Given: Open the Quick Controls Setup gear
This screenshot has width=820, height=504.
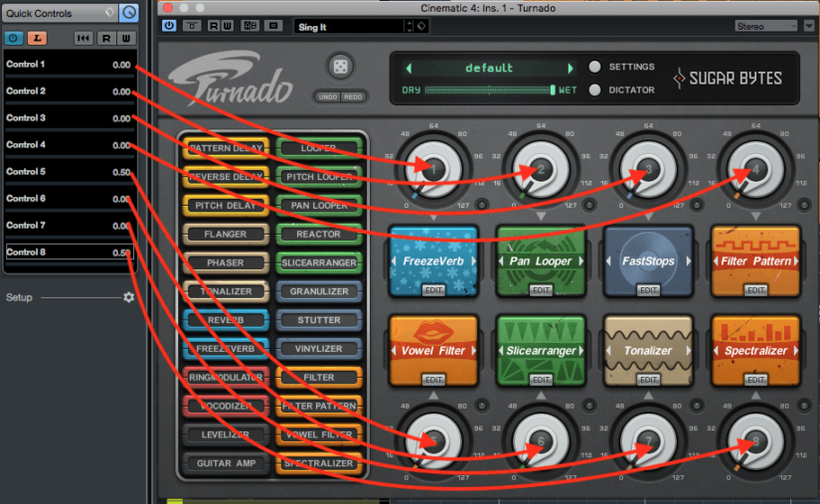Looking at the screenshot, I should (x=128, y=297).
